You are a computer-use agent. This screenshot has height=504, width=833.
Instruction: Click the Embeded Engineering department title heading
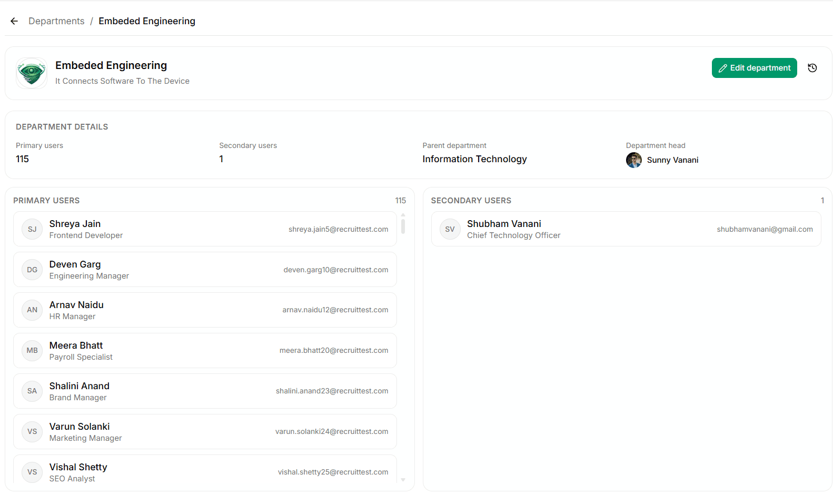[x=111, y=65]
